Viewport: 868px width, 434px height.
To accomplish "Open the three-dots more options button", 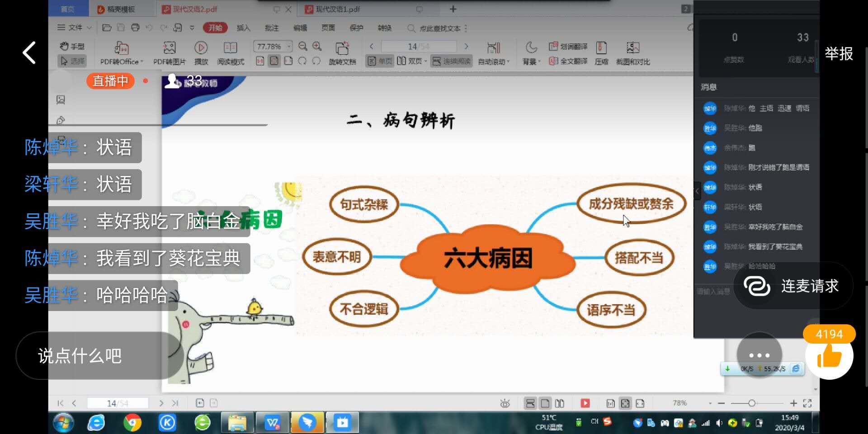I will [759, 355].
